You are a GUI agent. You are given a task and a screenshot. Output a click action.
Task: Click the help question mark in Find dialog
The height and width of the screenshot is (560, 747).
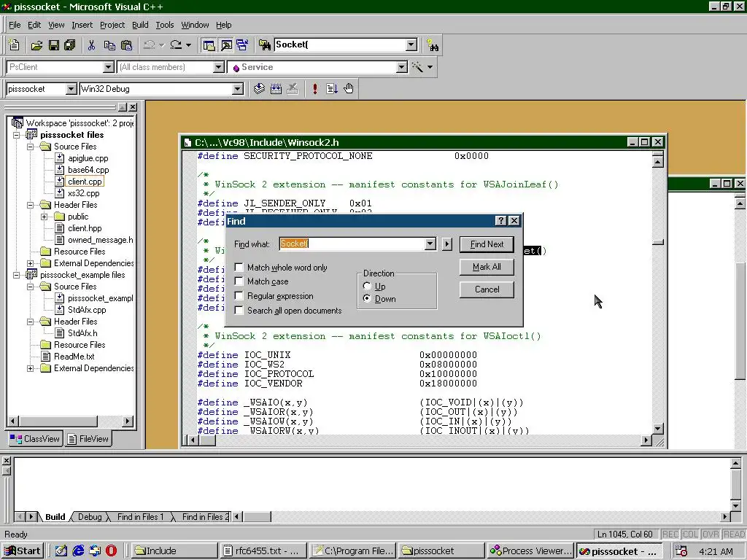500,220
